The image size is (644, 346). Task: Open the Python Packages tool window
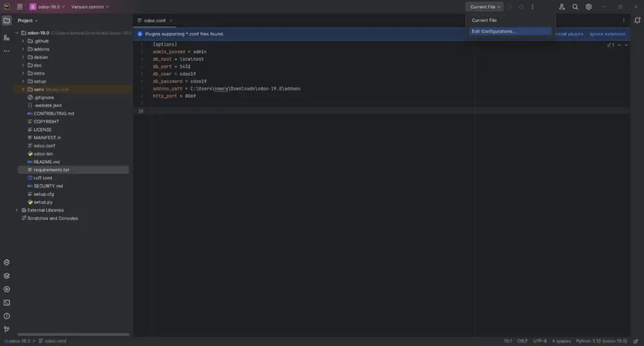tap(7, 276)
